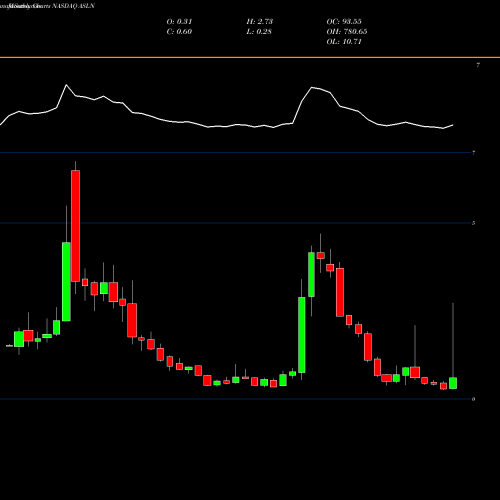Click the "OH: 780.65" readout
The width and height of the screenshot is (500, 500).
pyautogui.click(x=347, y=32)
